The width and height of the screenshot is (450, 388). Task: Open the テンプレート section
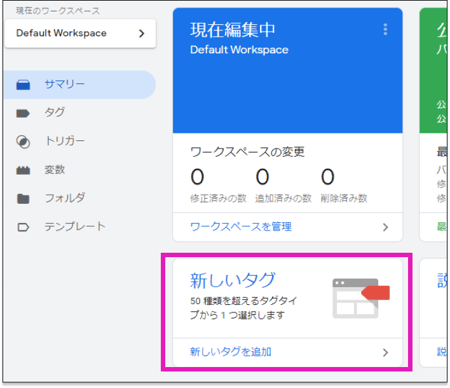point(75,227)
